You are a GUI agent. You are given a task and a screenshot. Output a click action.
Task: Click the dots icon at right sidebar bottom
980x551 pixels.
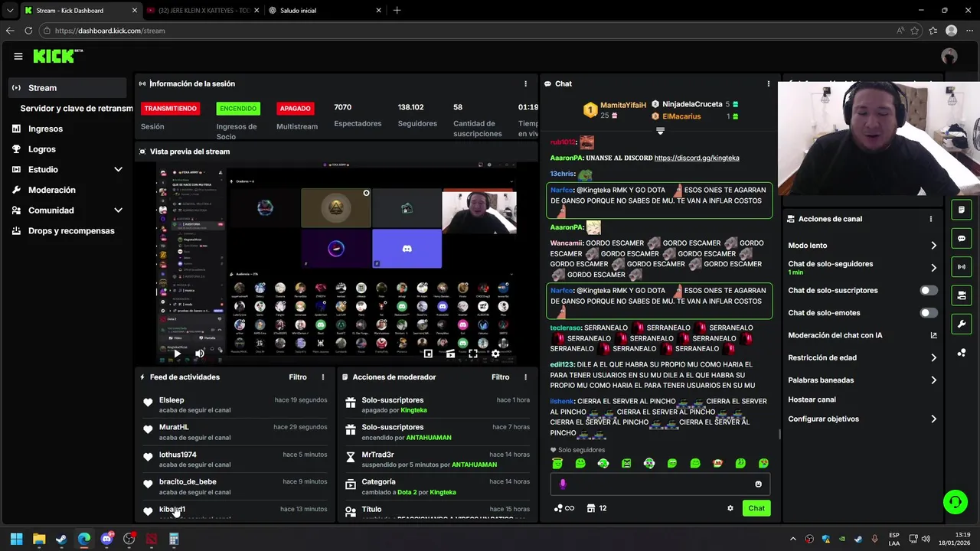click(x=962, y=353)
